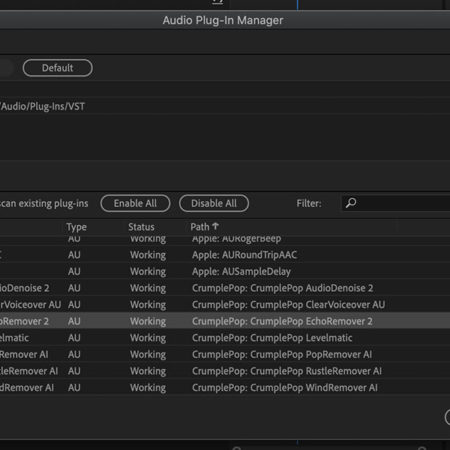Click the Status column header
This screenshot has width=450, height=450.
coord(141,227)
